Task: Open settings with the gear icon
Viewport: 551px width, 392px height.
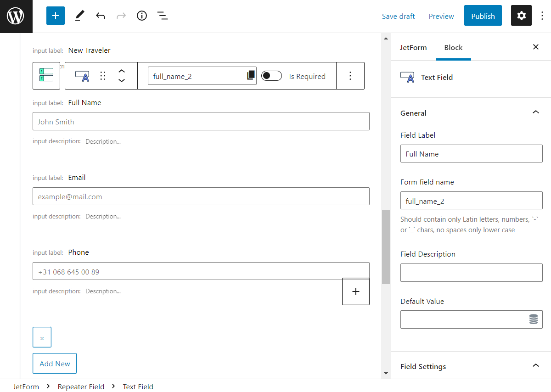Action: pyautogui.click(x=521, y=15)
